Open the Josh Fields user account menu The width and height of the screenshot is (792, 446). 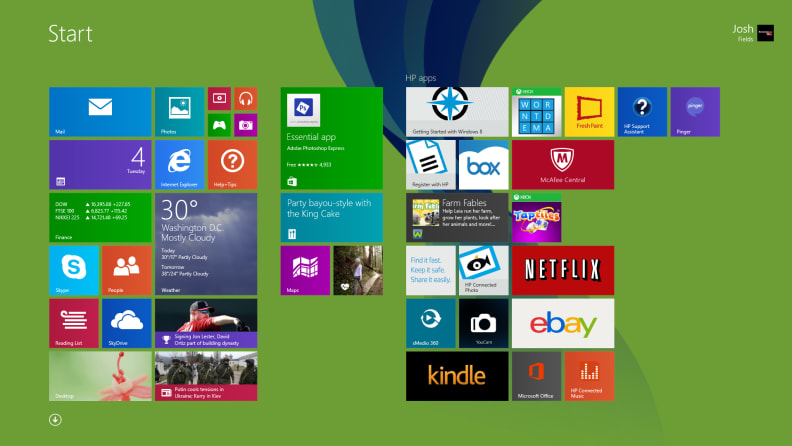753,33
